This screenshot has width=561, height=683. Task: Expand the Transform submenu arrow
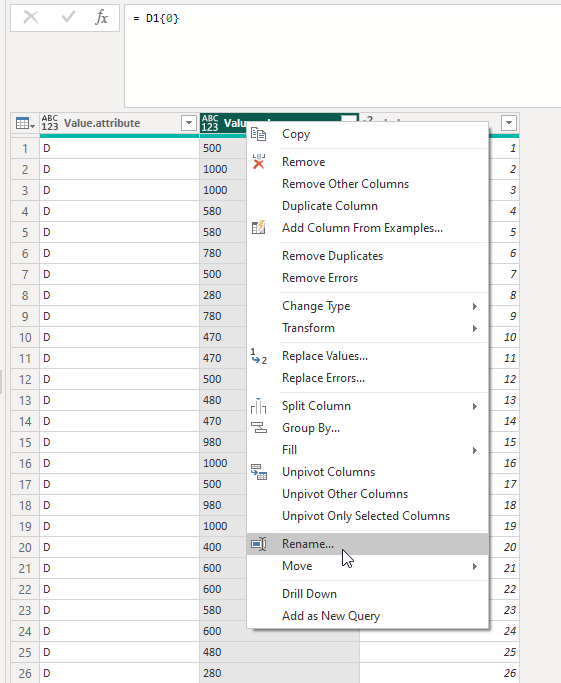pos(475,328)
